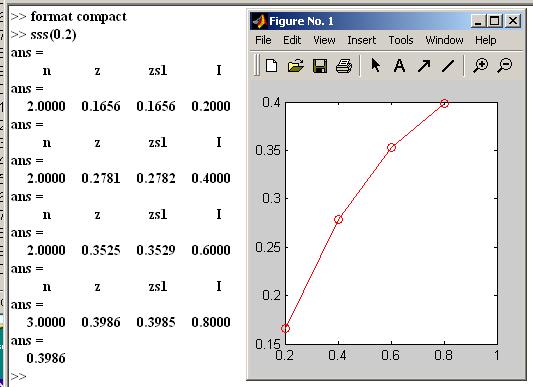
Task: Click the value 0.2781 in command output
Action: [x=101, y=179]
